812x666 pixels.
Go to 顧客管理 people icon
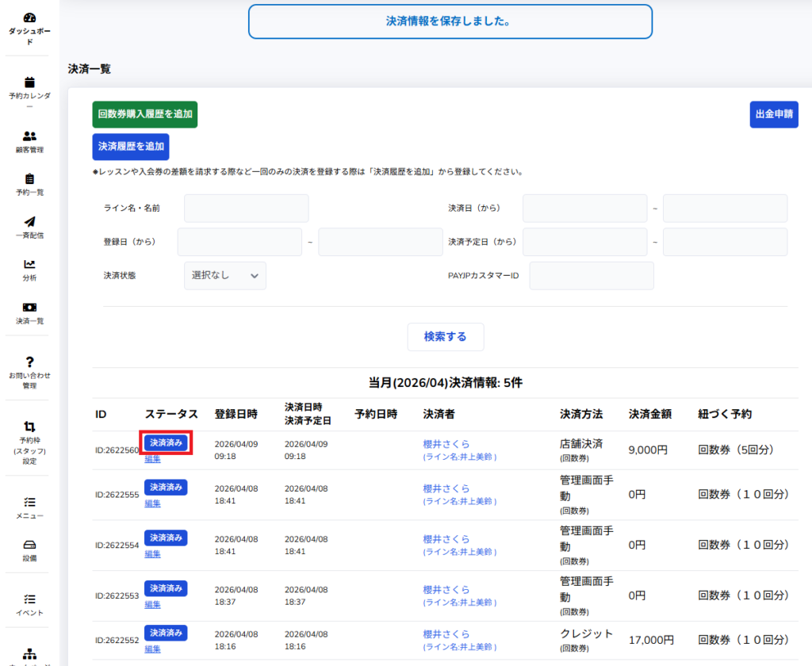point(29,136)
